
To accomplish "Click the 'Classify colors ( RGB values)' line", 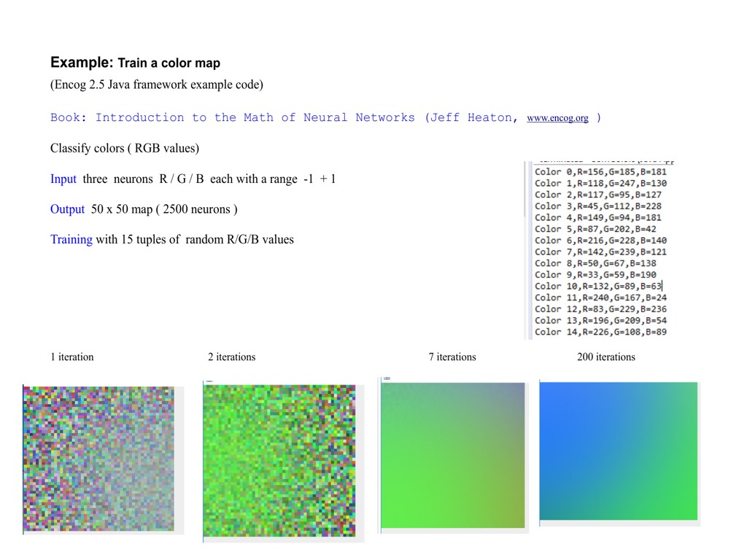I will (x=125, y=149).
